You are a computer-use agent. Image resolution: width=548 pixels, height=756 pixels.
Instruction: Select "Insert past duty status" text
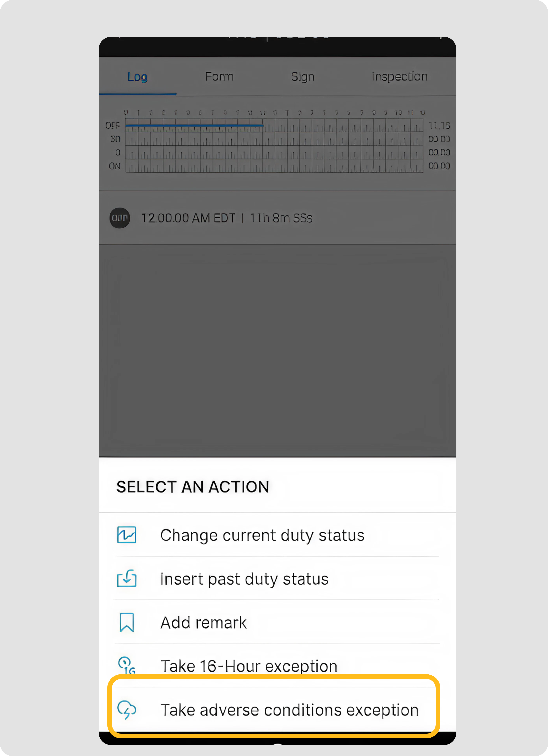point(244,579)
